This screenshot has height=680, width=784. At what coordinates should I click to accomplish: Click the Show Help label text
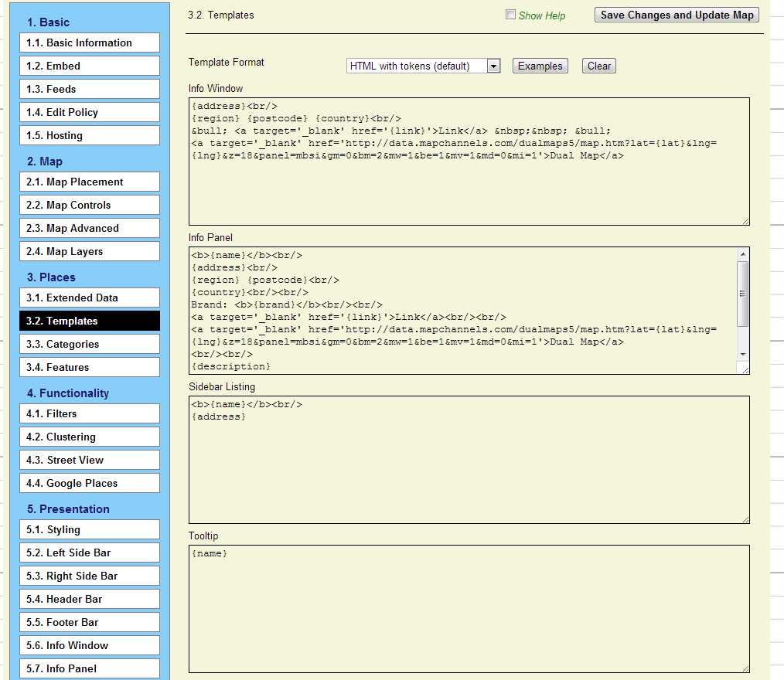pos(542,15)
